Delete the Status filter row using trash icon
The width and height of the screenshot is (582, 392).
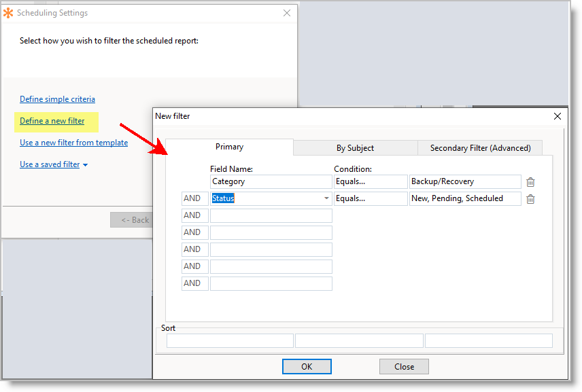(x=530, y=199)
